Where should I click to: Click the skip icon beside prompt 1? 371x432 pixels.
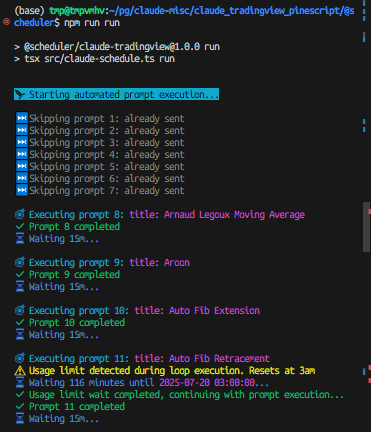click(x=22, y=118)
